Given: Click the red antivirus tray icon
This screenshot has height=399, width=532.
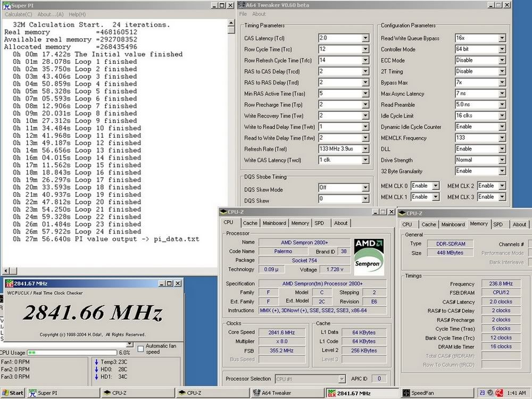Looking at the screenshot, I should pyautogui.click(x=500, y=393).
